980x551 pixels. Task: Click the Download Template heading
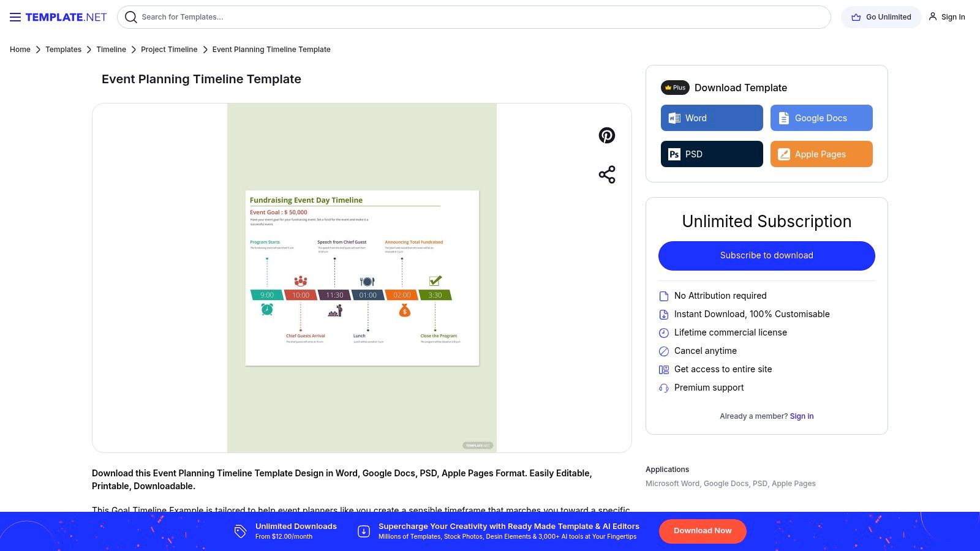[741, 88]
